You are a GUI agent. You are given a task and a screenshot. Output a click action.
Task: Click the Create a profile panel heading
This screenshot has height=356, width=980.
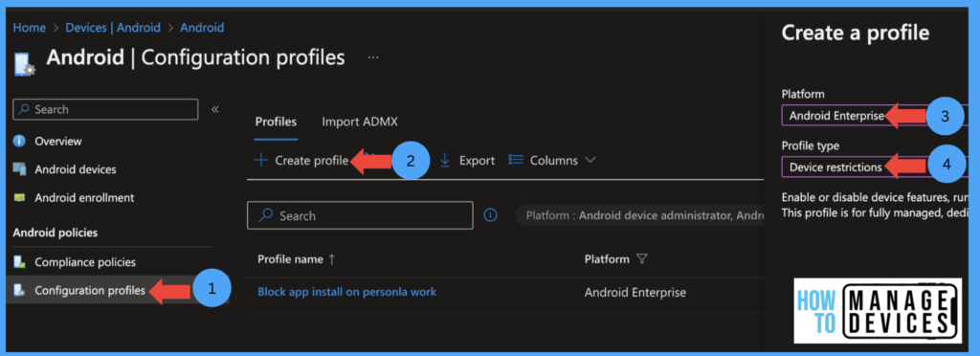(855, 33)
